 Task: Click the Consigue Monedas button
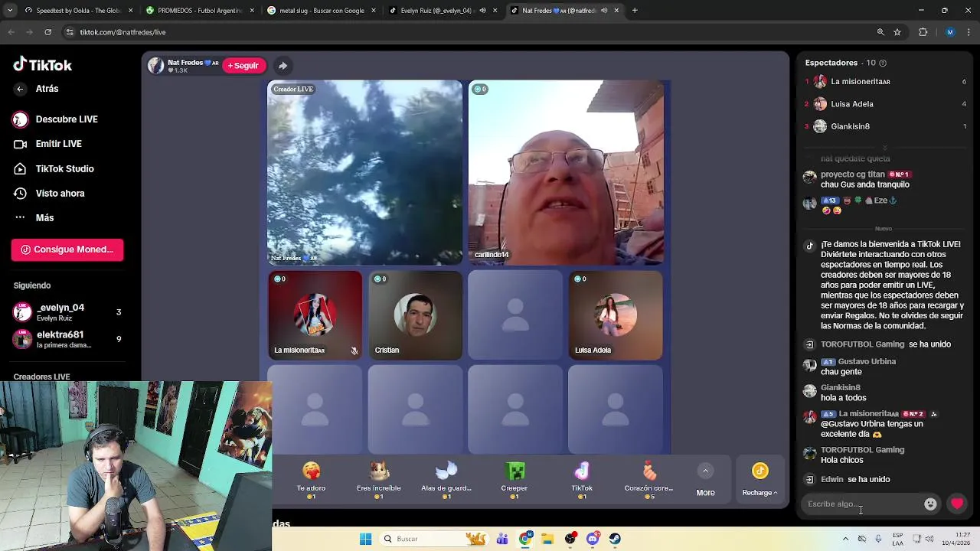67,249
